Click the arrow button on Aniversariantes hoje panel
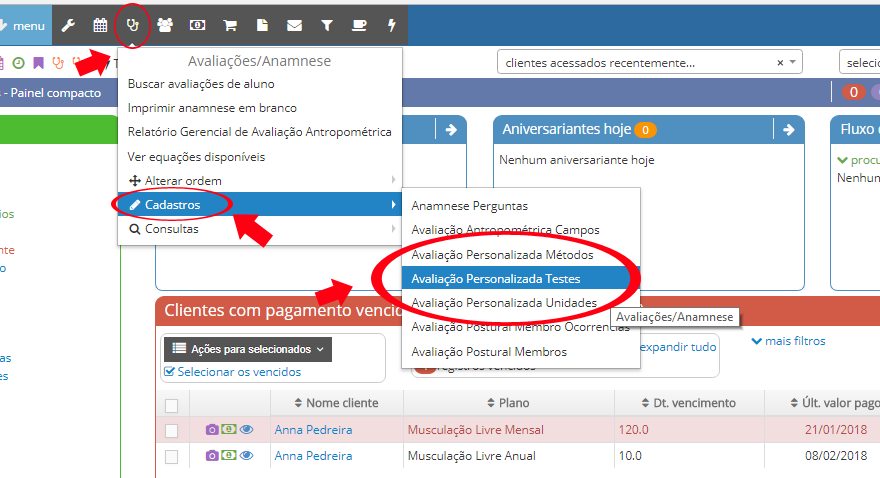Image resolution: width=880 pixels, height=478 pixels. (790, 130)
